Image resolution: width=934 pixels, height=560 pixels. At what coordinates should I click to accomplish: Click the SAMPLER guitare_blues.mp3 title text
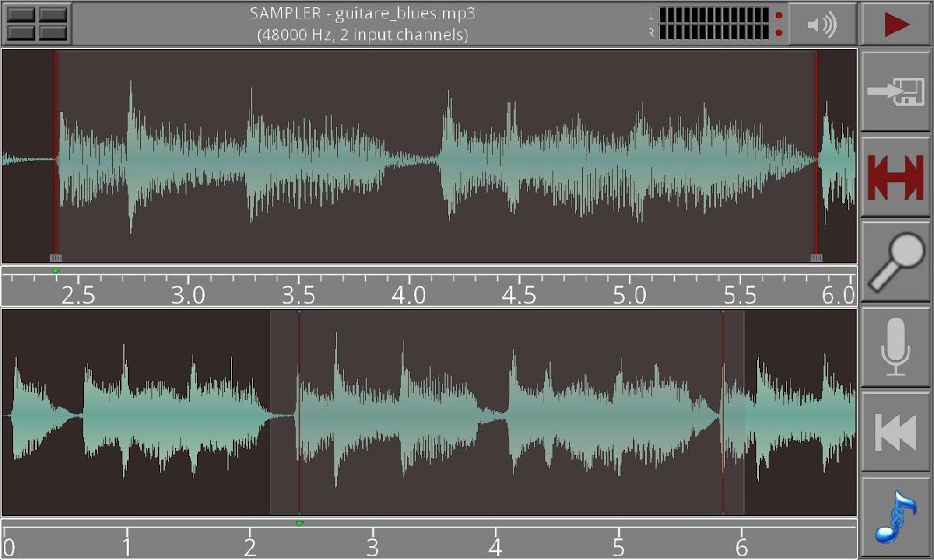click(x=362, y=13)
